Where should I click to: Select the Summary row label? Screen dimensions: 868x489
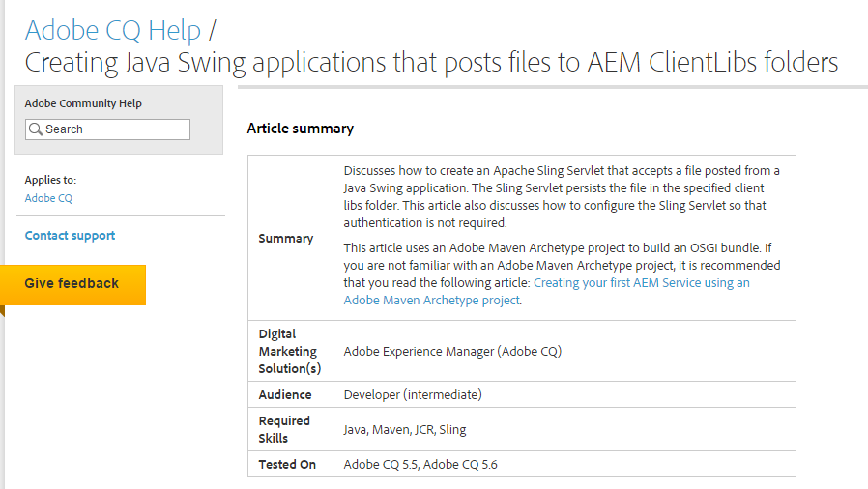(x=286, y=239)
